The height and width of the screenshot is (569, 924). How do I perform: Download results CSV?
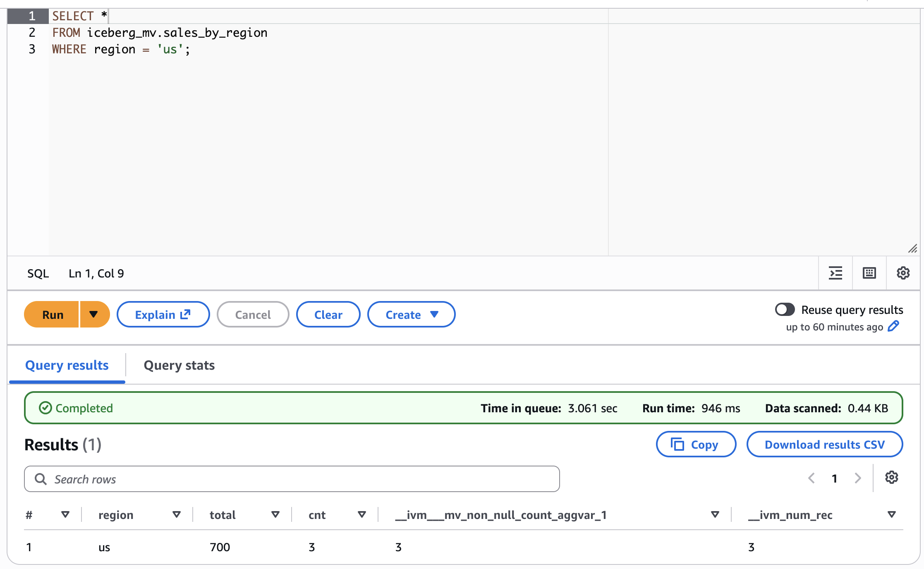(x=825, y=444)
